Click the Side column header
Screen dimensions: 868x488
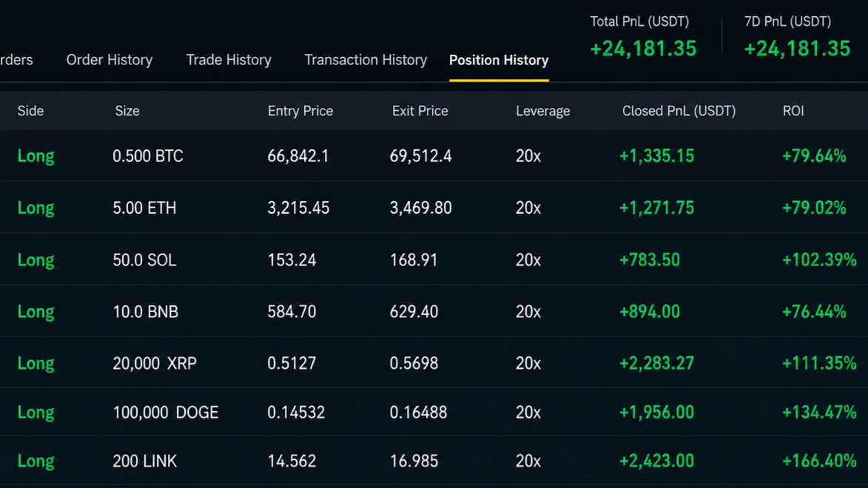click(30, 111)
